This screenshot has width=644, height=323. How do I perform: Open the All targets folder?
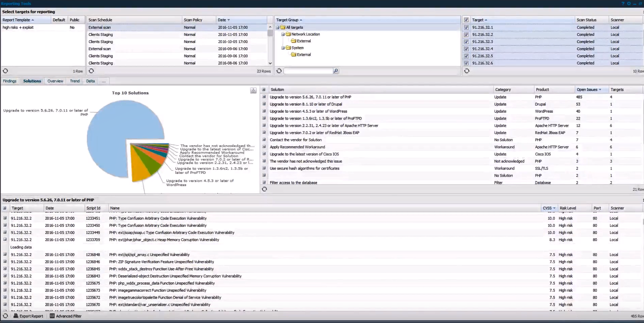(294, 27)
